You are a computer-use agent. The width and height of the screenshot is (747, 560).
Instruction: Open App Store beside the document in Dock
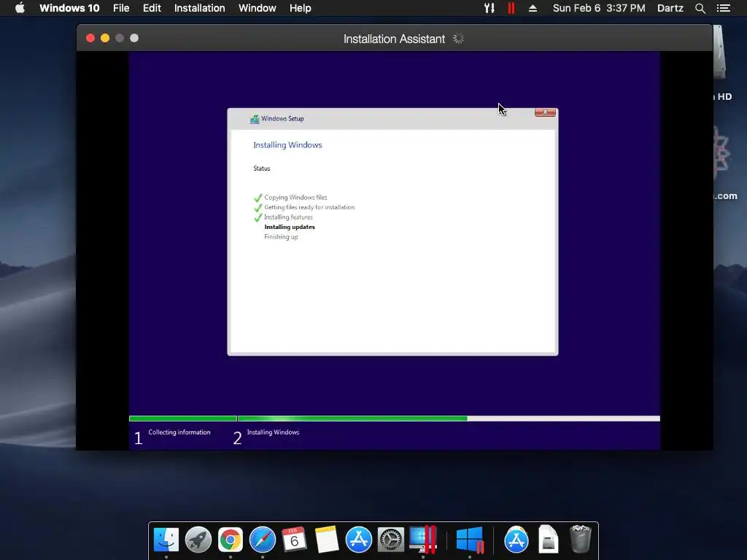click(x=516, y=540)
